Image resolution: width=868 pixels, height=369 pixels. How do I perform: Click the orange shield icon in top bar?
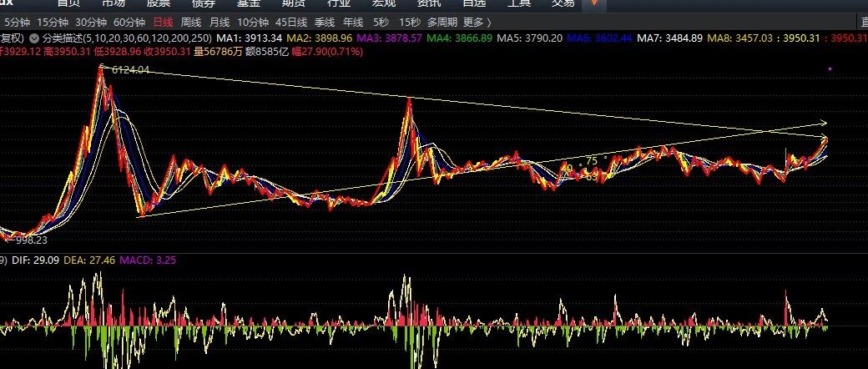[x=594, y=3]
